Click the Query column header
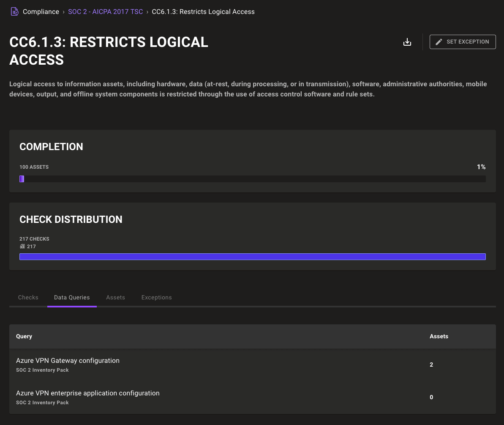 (x=24, y=336)
